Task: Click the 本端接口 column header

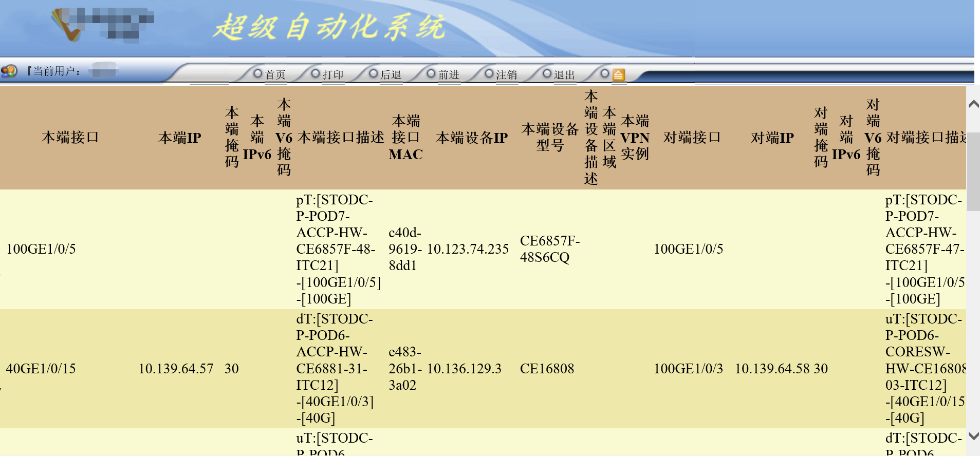Action: click(70, 138)
